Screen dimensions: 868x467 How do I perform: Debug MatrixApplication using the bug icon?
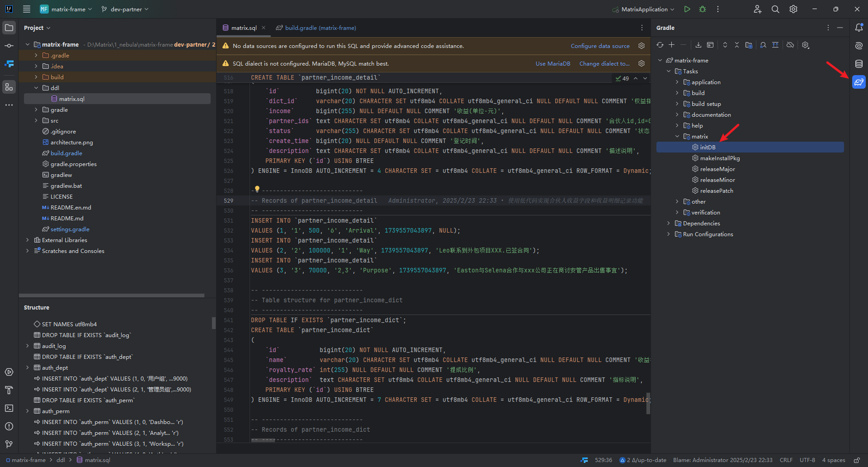point(703,9)
